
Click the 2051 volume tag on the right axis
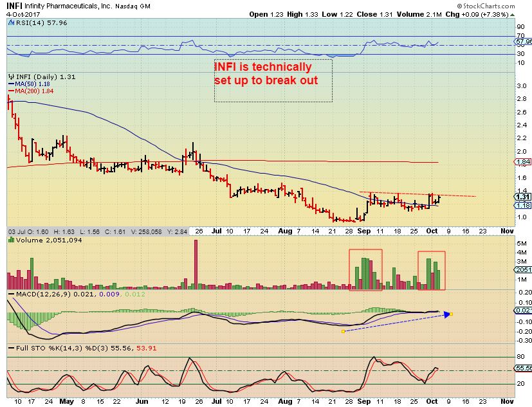[x=523, y=269]
